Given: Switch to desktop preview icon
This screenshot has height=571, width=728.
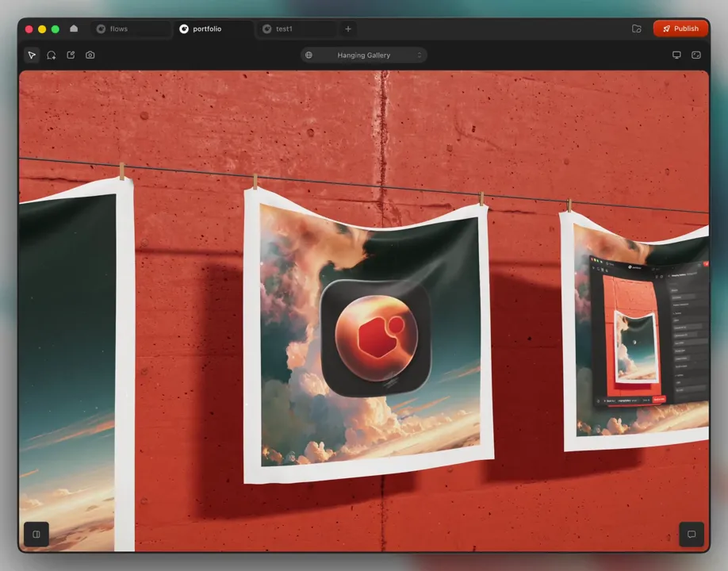Looking at the screenshot, I should (676, 55).
